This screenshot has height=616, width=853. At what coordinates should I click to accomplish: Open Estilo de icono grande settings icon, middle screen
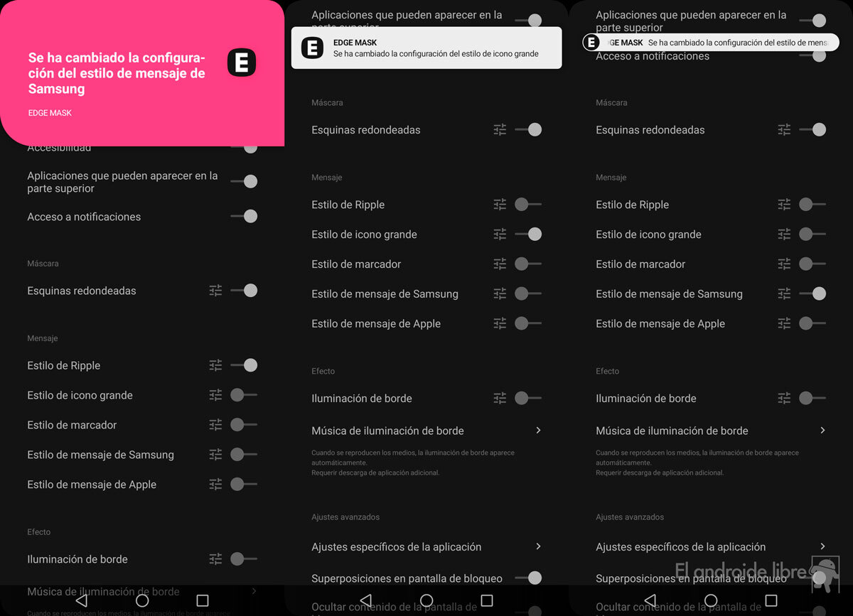click(500, 234)
